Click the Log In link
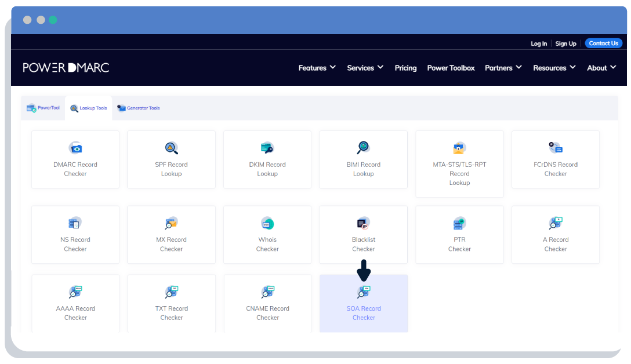Screen dimensions: 631x364 pyautogui.click(x=538, y=43)
